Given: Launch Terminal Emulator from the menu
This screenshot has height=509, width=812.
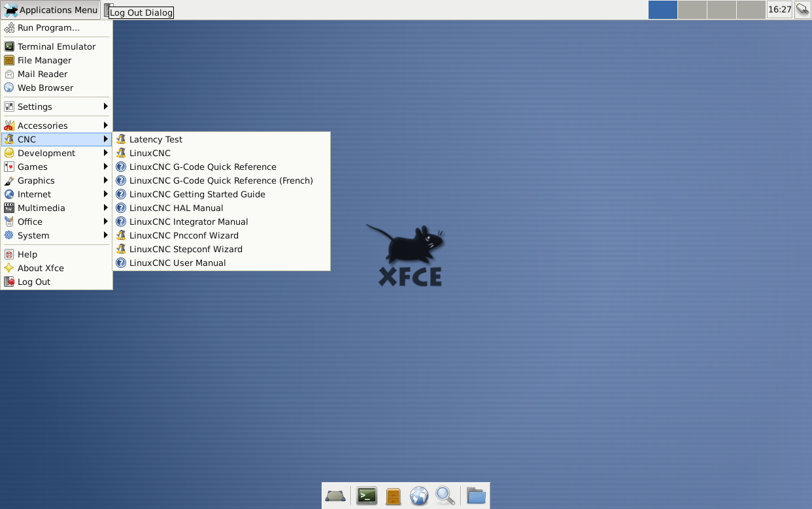Looking at the screenshot, I should 57,46.
